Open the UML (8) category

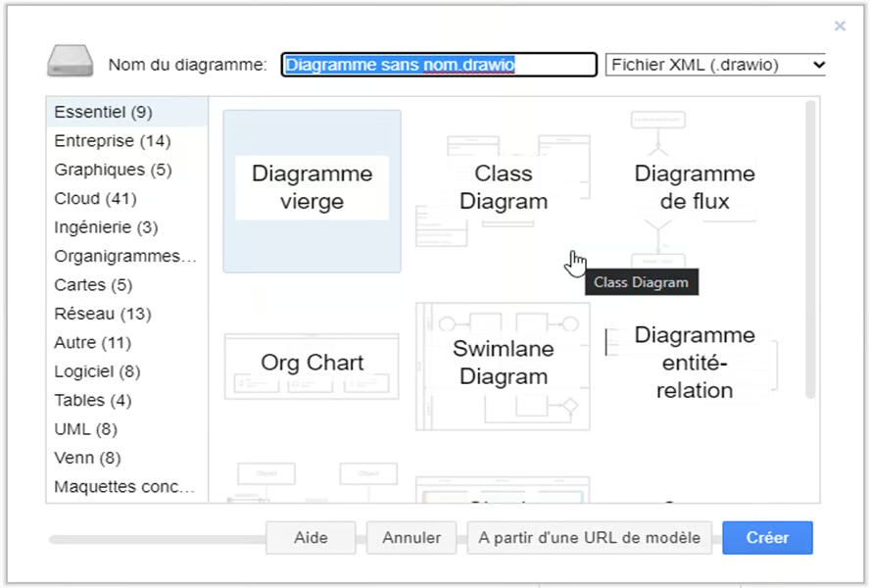pos(76,428)
